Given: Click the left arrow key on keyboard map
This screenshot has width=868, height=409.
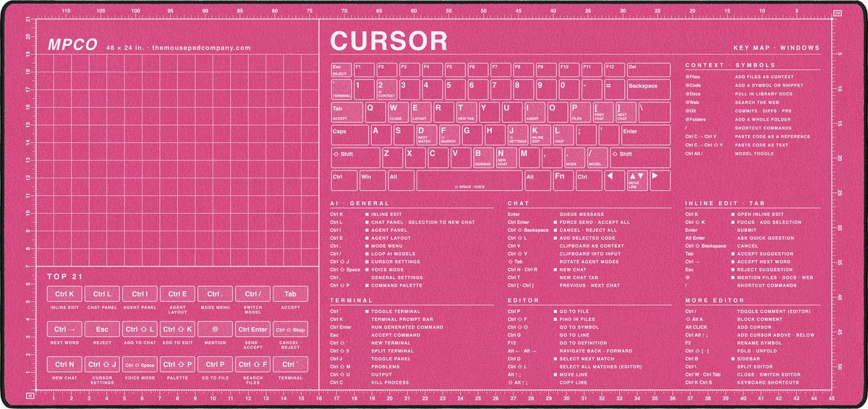Looking at the screenshot, I should click(x=613, y=181).
